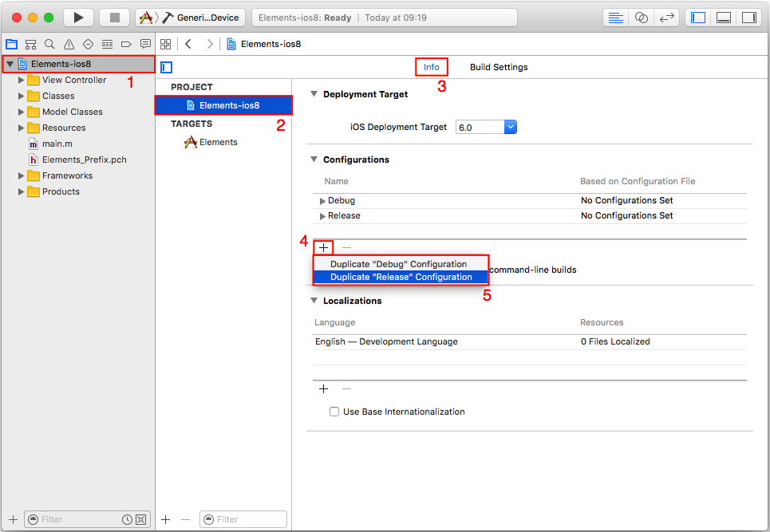Show the Issue navigator warning icon
This screenshot has width=770, height=532.
(x=68, y=44)
